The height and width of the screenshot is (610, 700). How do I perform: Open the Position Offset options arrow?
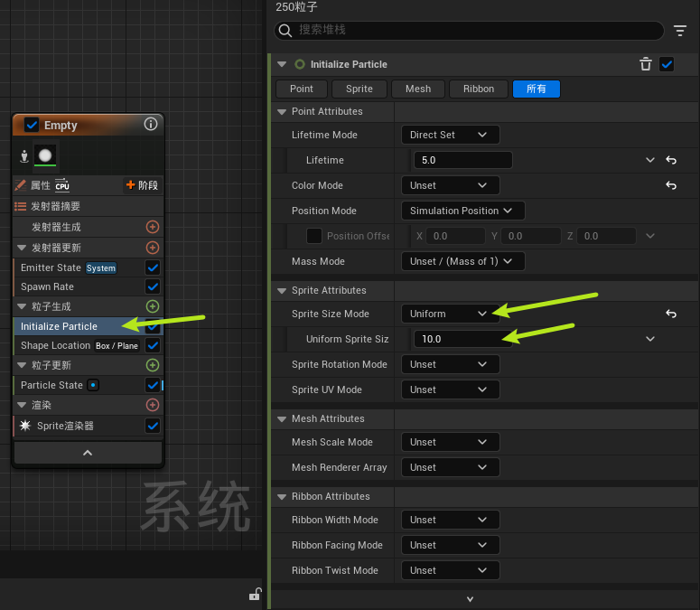[650, 236]
